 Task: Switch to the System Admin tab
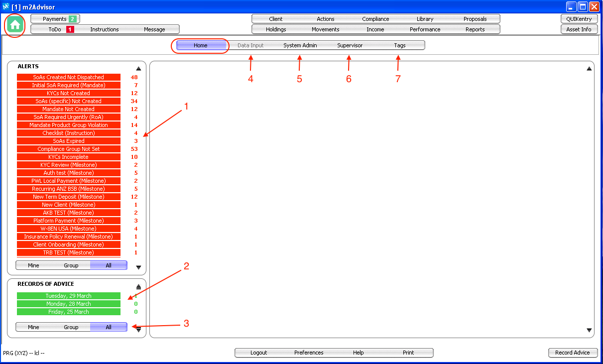tap(300, 45)
